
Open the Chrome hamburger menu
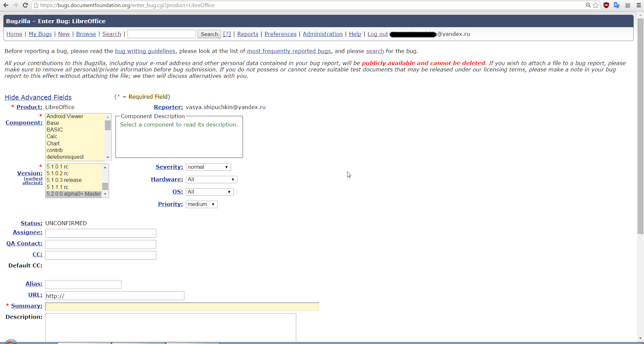[639, 5]
